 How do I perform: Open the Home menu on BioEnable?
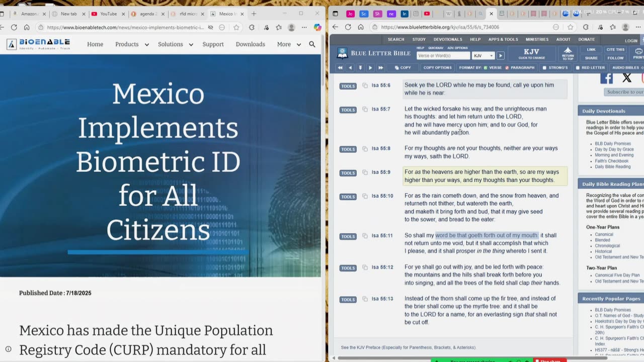pos(95,44)
